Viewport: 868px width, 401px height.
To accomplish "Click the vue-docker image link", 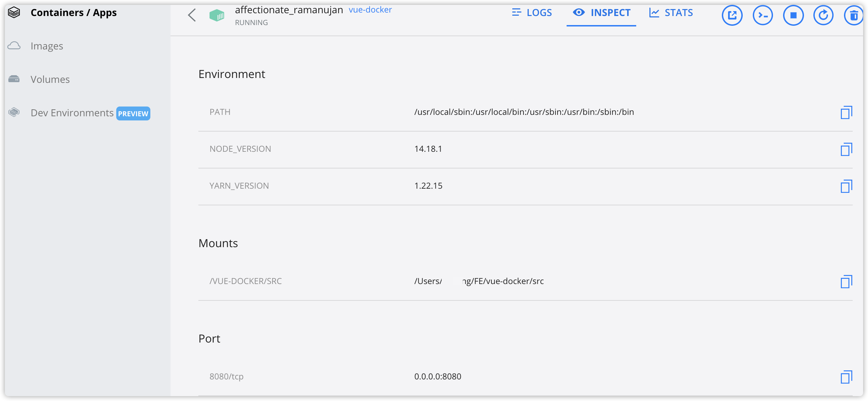I will point(370,10).
